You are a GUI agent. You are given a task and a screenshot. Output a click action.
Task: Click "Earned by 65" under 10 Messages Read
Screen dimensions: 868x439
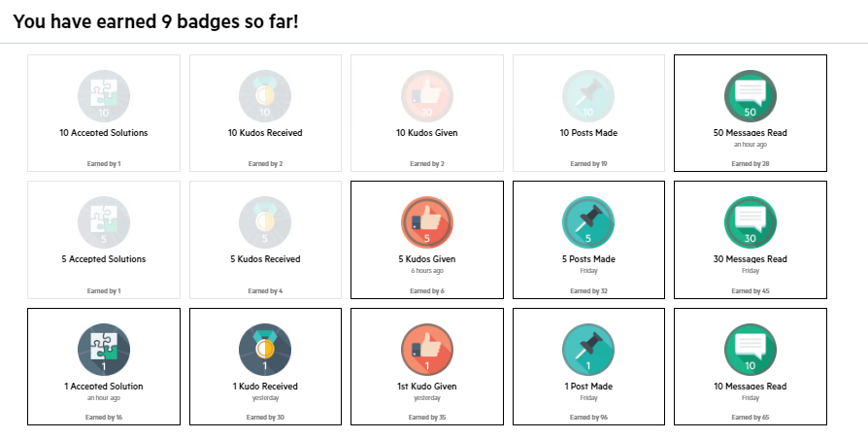click(751, 418)
